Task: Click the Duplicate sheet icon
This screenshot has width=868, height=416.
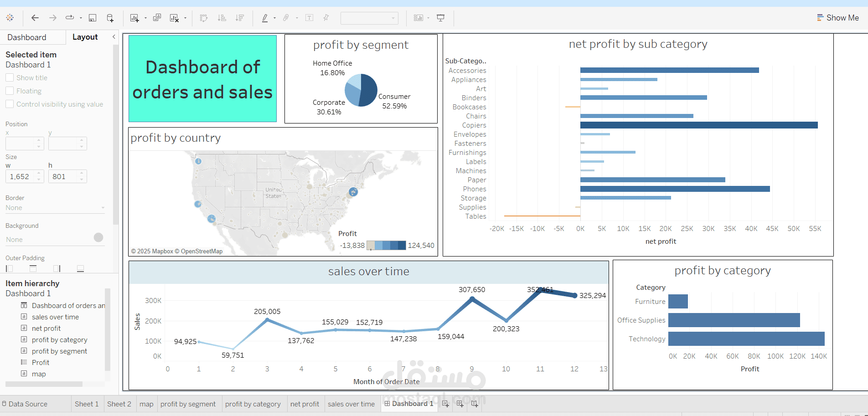Action: click(x=157, y=18)
